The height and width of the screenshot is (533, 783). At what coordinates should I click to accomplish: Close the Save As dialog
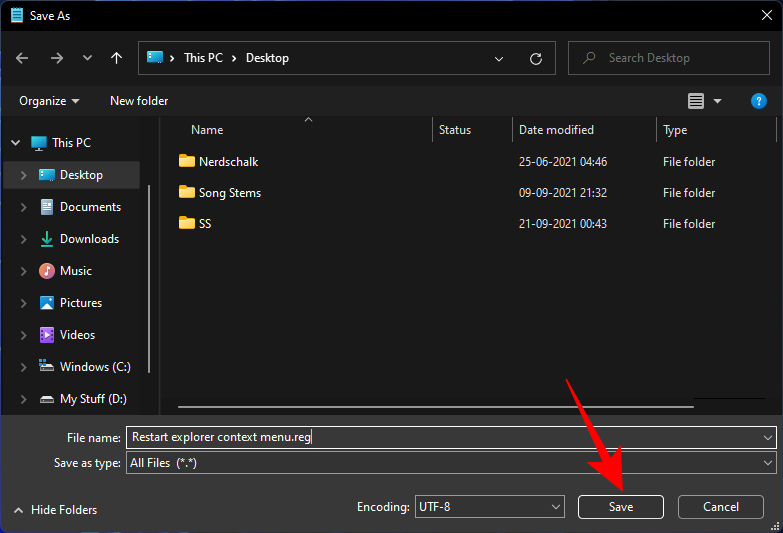[767, 15]
